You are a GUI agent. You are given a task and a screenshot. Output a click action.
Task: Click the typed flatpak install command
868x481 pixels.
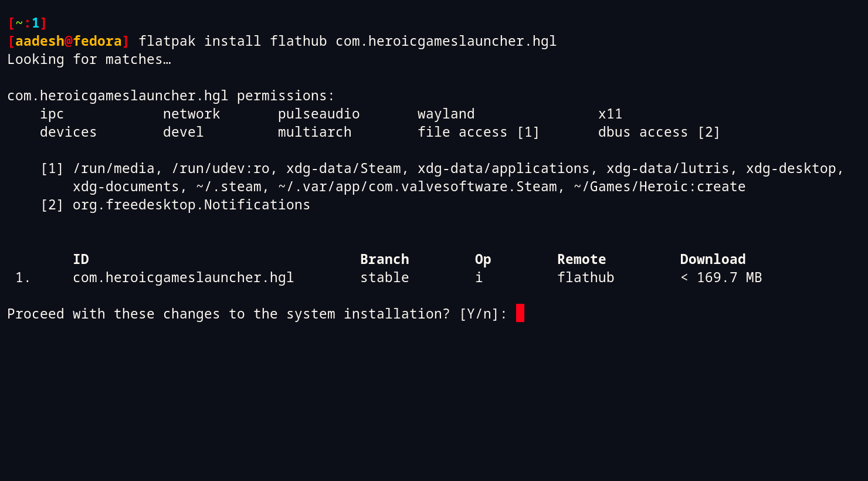[347, 41]
